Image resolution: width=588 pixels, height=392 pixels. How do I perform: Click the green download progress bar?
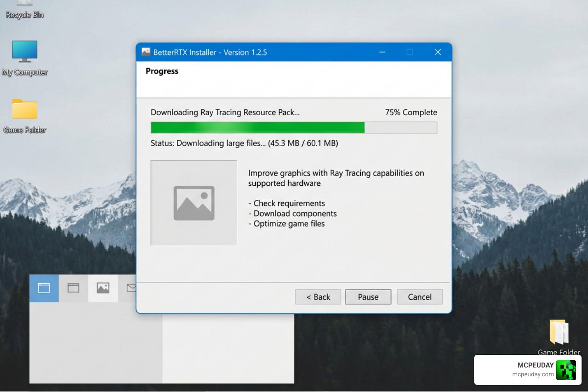coord(294,127)
